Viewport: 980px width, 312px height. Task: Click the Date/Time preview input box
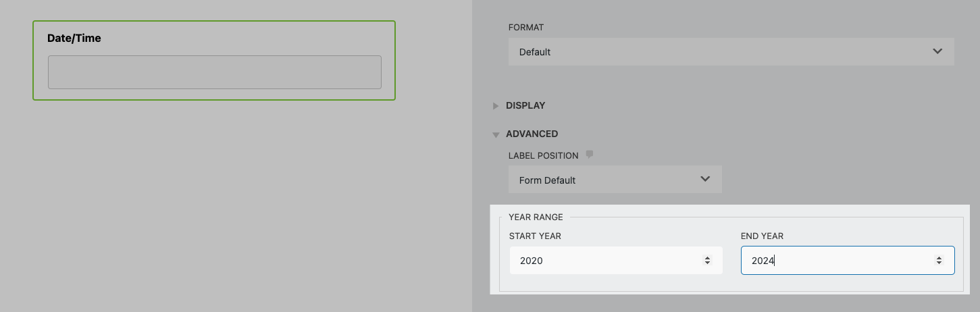pos(214,72)
